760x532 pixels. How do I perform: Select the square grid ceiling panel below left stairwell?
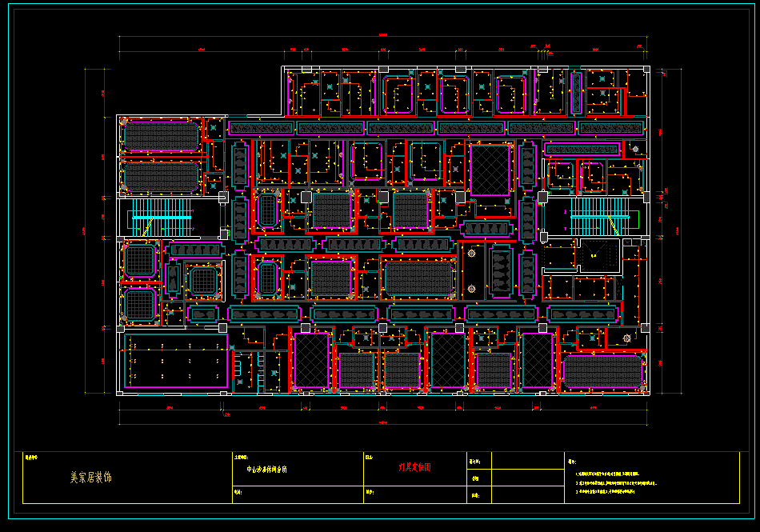click(140, 259)
